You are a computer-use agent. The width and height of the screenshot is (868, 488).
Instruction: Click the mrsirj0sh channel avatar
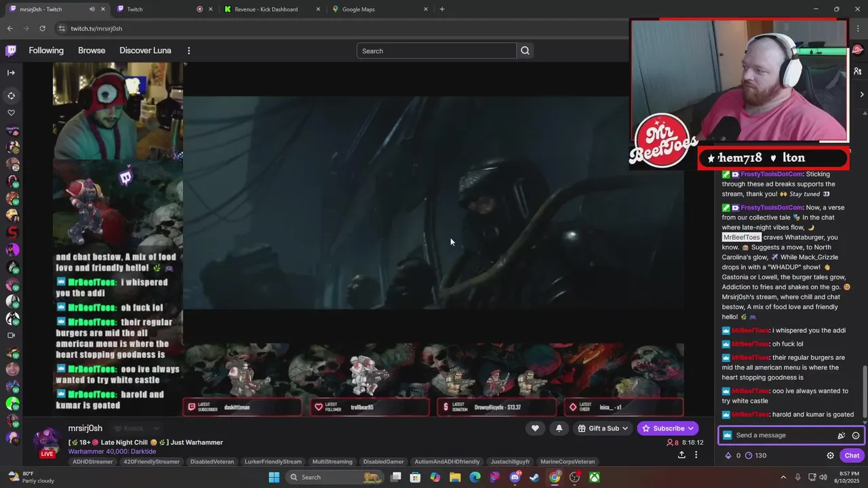[47, 441]
